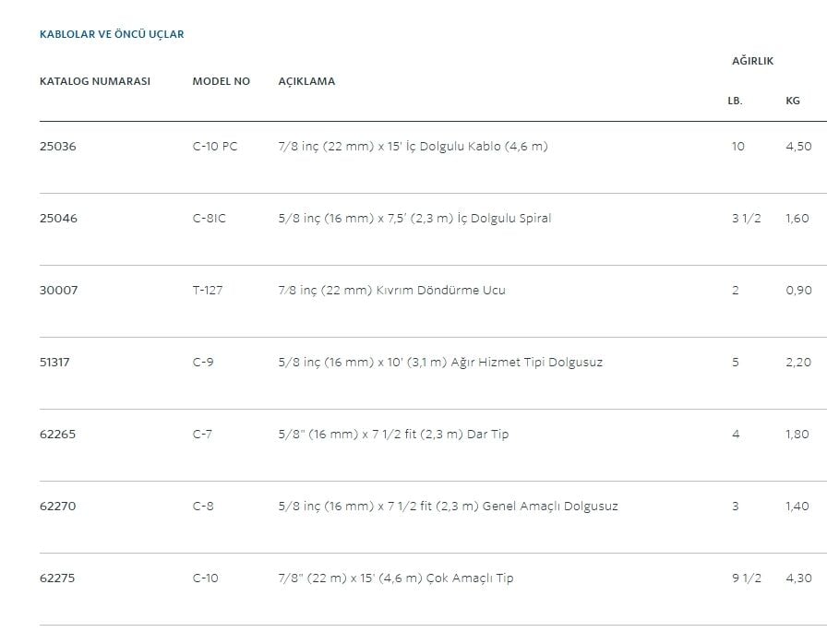Select the LB. weight subheader

pos(735,101)
